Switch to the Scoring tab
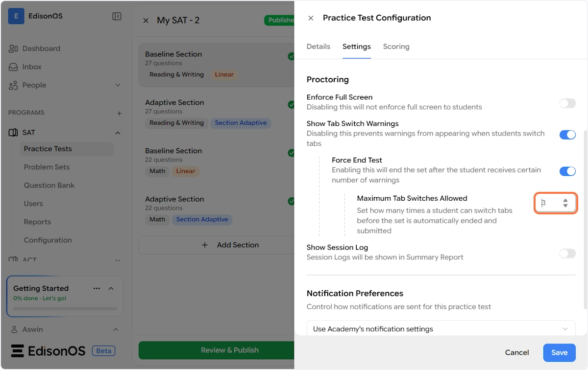The width and height of the screenshot is (588, 370). click(x=396, y=46)
